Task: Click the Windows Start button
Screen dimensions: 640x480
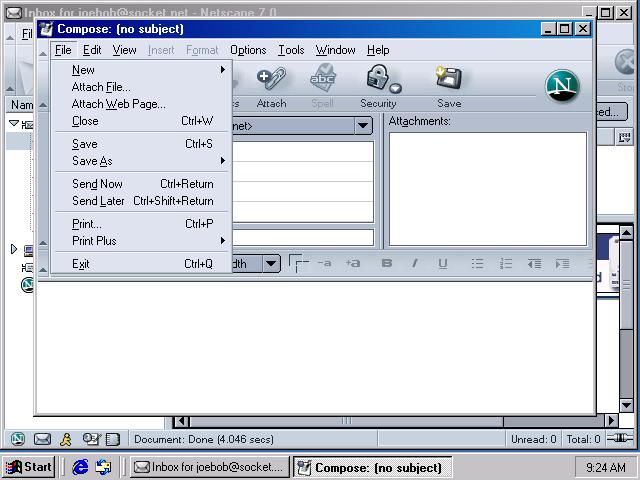Action: tap(29, 467)
